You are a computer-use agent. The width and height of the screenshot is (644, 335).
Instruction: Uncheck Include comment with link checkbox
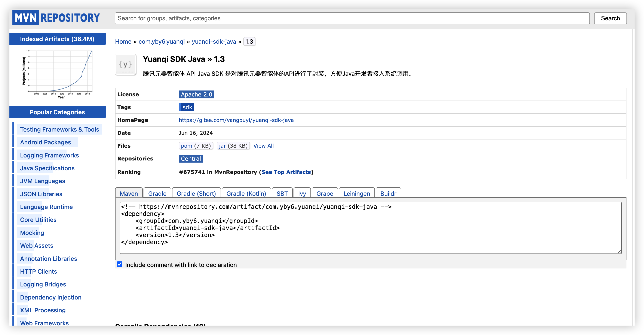120,264
